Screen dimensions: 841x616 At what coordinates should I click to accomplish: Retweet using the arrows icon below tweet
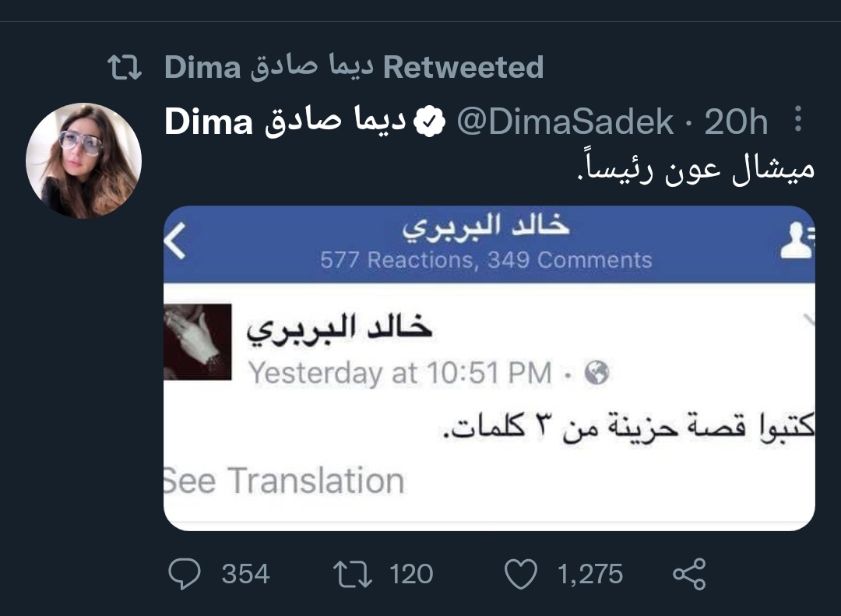tap(353, 574)
